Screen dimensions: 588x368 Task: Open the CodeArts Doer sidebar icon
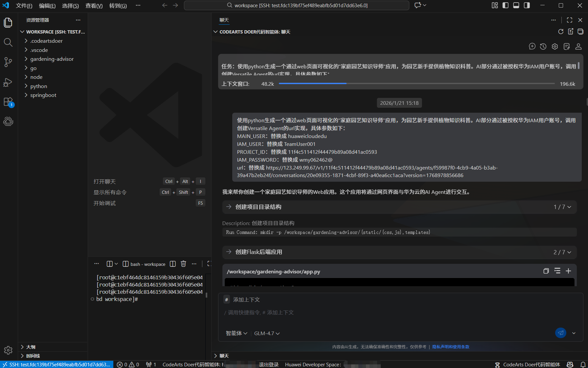pos(8,122)
